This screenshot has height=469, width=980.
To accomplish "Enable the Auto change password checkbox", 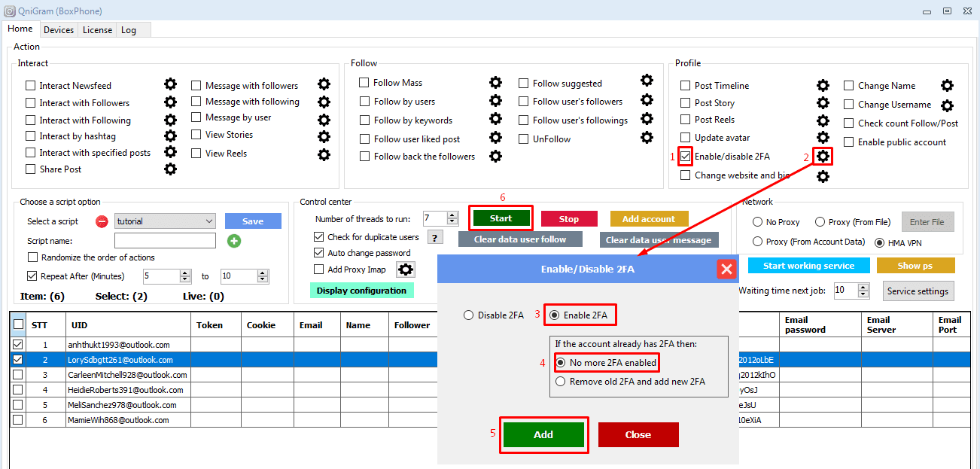I will 319,253.
